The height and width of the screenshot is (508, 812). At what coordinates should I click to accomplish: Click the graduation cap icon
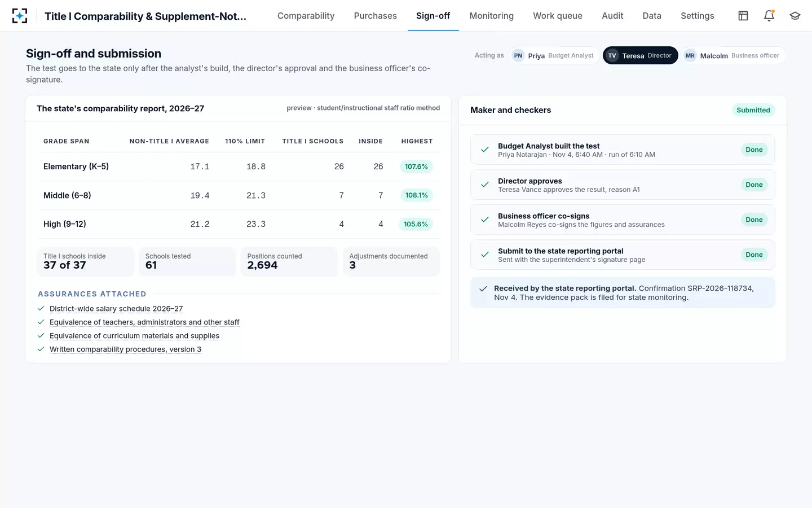point(795,16)
